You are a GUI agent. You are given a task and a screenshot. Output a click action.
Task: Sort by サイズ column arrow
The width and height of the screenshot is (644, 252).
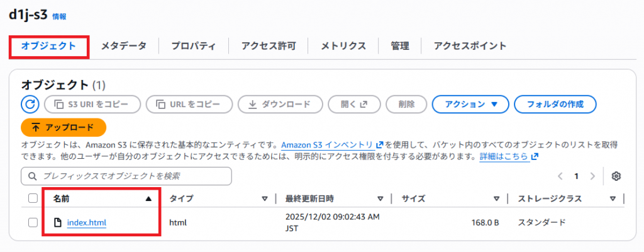496,199
